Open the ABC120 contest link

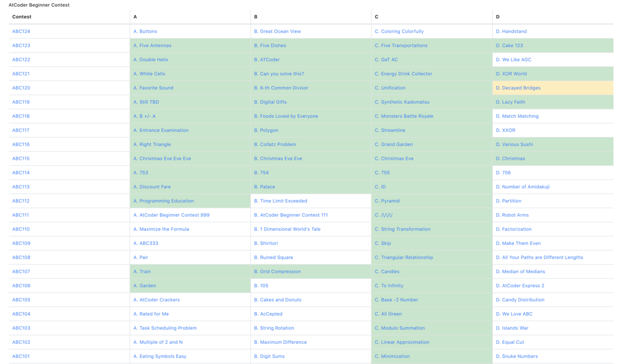21,88
